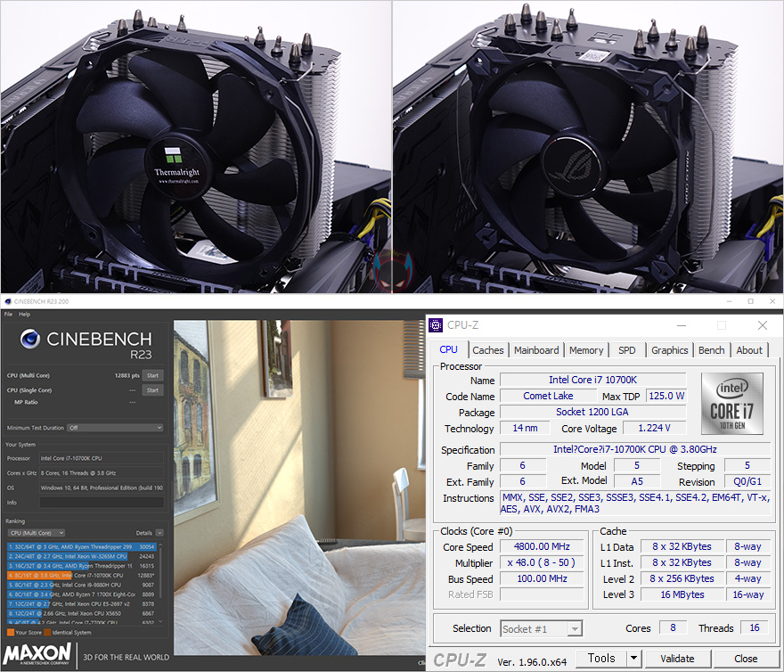Select the AMD Ryzen 7 1700X ranking row

81,594
